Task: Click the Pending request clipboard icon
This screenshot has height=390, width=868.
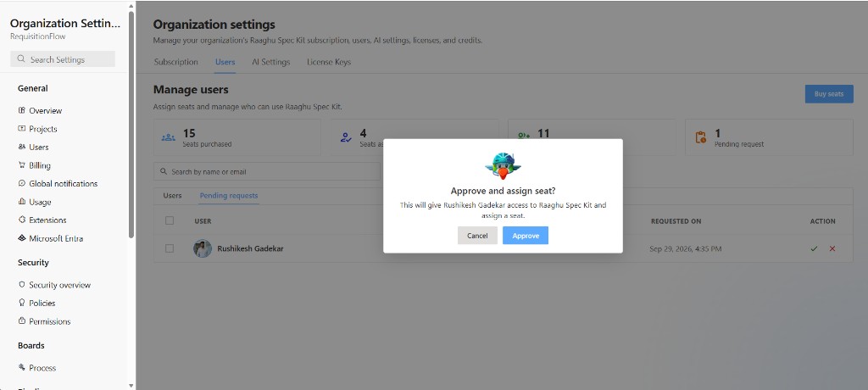Action: point(701,137)
